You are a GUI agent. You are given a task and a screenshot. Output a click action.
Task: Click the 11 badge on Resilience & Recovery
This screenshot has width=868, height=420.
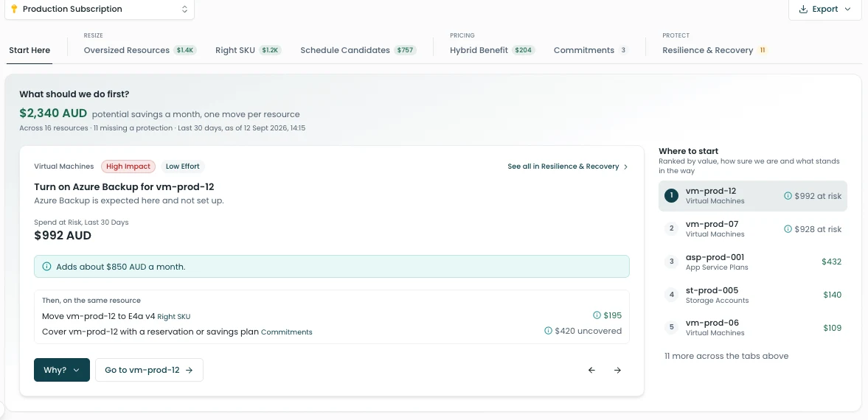763,50
